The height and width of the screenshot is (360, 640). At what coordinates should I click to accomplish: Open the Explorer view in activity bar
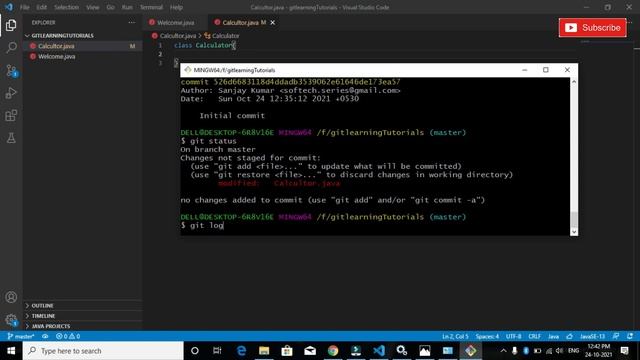pyautogui.click(x=11, y=25)
